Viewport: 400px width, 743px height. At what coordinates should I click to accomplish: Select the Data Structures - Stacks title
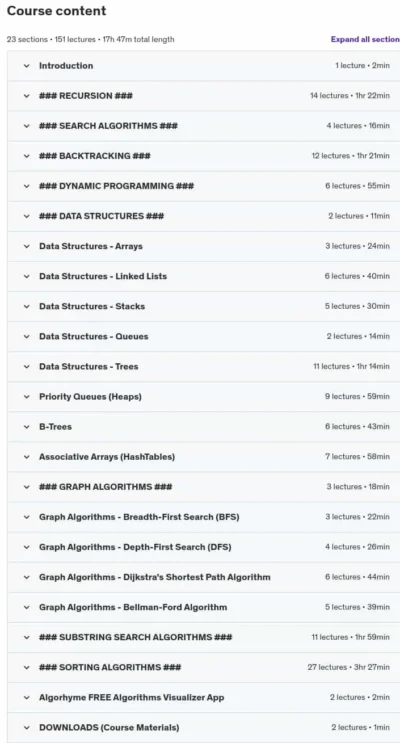click(92, 306)
